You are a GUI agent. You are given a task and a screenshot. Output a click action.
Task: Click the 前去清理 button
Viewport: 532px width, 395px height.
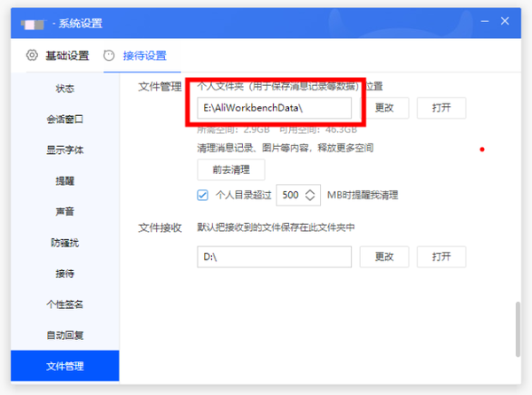231,169
